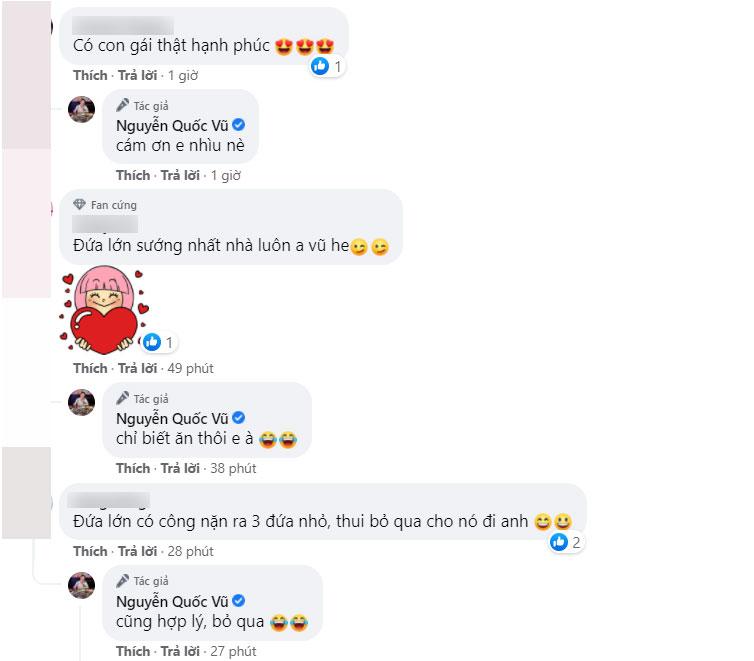The height and width of the screenshot is (661, 754).
Task: Like the 'Có con gái thật hạnh phúc' comment
Action: tap(90, 75)
